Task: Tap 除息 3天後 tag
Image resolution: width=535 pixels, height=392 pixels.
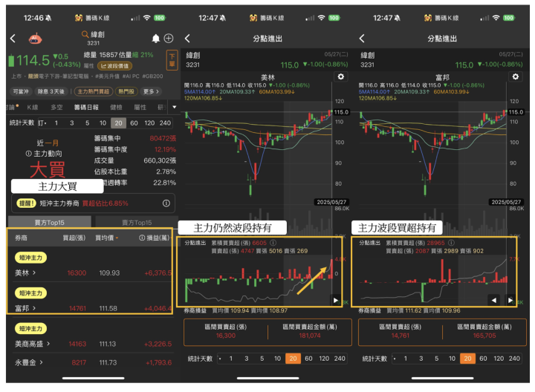Action: pyautogui.click(x=51, y=91)
